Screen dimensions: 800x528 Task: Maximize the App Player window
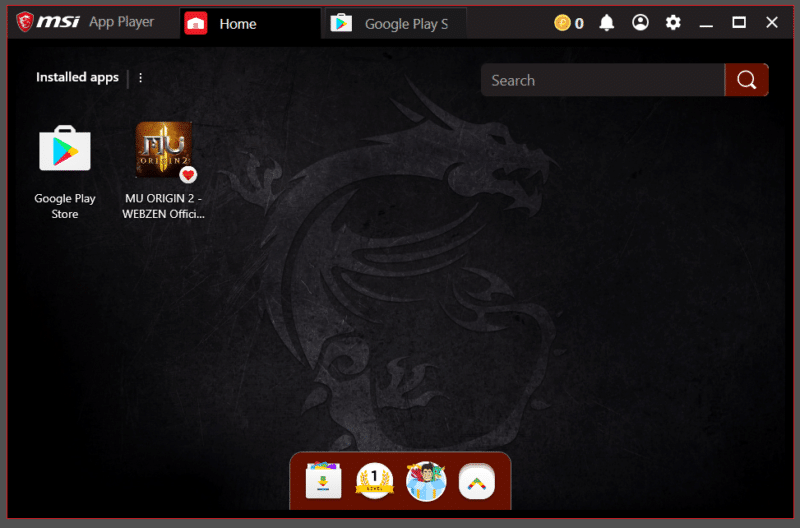point(739,23)
